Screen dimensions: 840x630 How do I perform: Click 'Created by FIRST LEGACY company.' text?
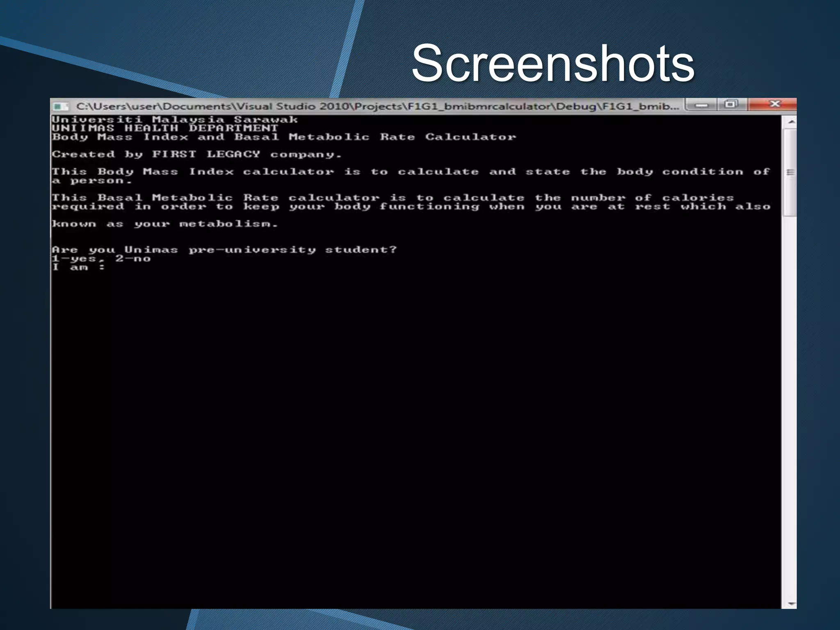[197, 155]
